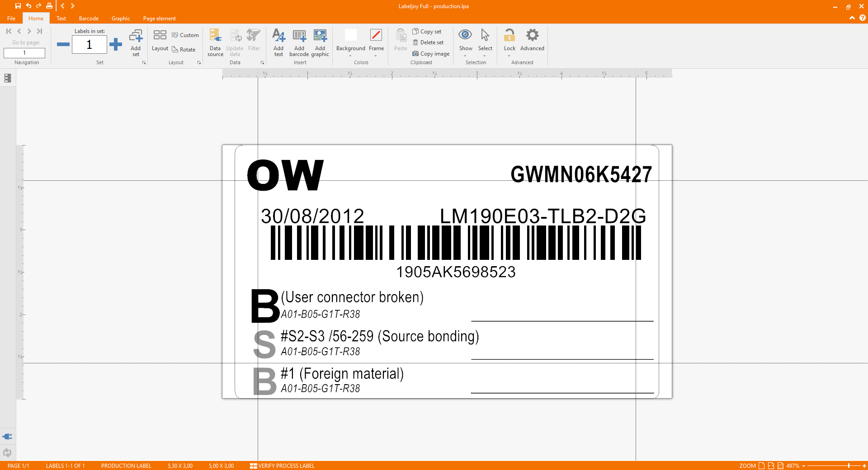Expand the Select dropdown arrow
Image resolution: width=868 pixels, height=470 pixels.
485,56
